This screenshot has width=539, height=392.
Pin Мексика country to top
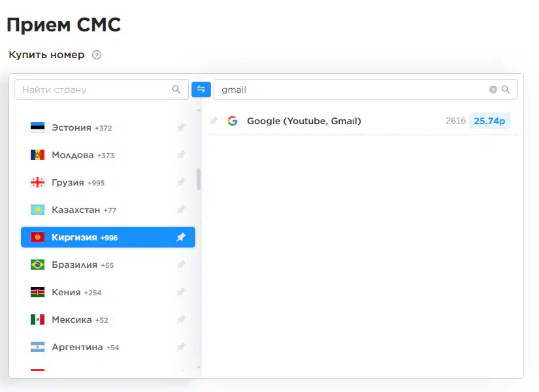(181, 319)
